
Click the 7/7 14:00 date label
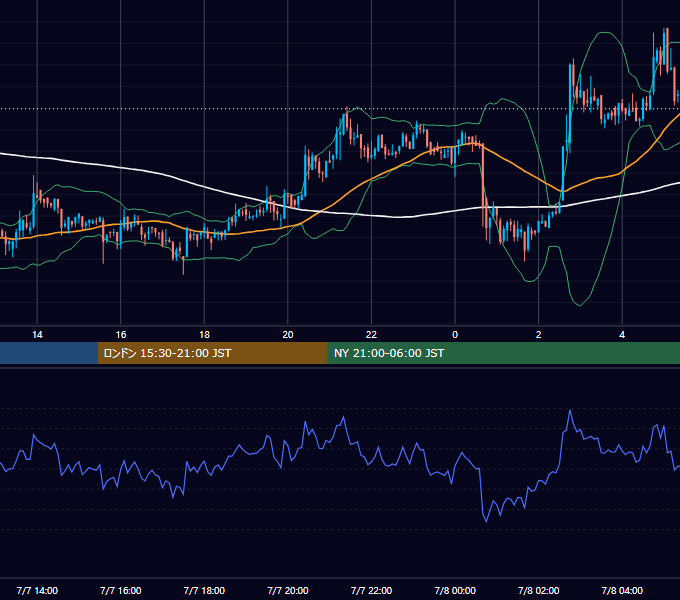pyautogui.click(x=37, y=590)
